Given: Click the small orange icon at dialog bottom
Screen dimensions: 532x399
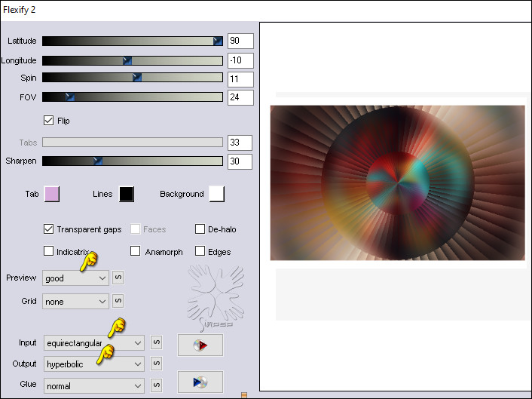Looking at the screenshot, I should click(243, 394).
